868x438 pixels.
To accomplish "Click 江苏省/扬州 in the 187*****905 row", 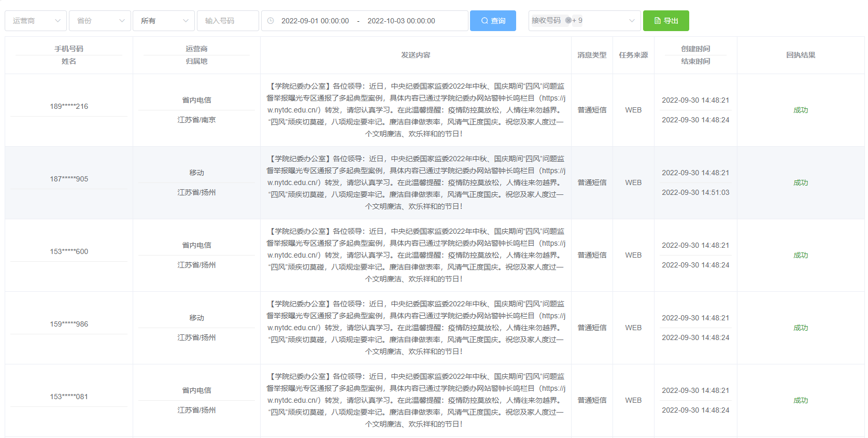I will point(196,192).
